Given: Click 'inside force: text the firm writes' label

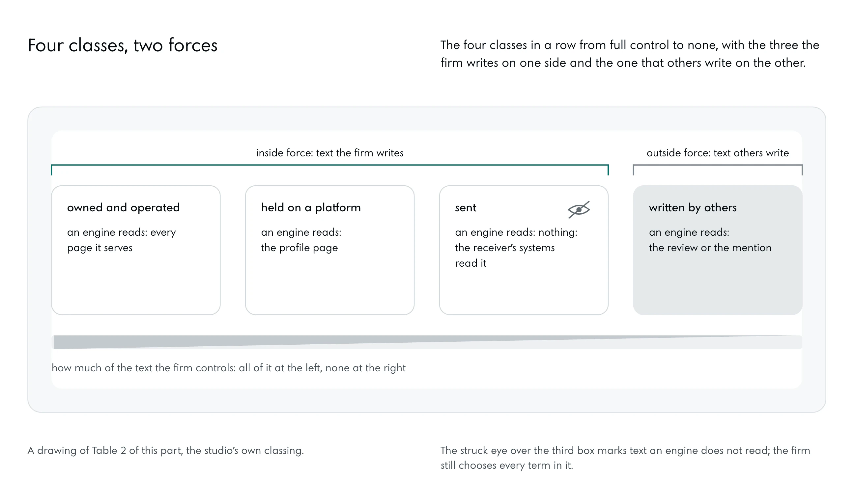Looking at the screenshot, I should point(329,153).
